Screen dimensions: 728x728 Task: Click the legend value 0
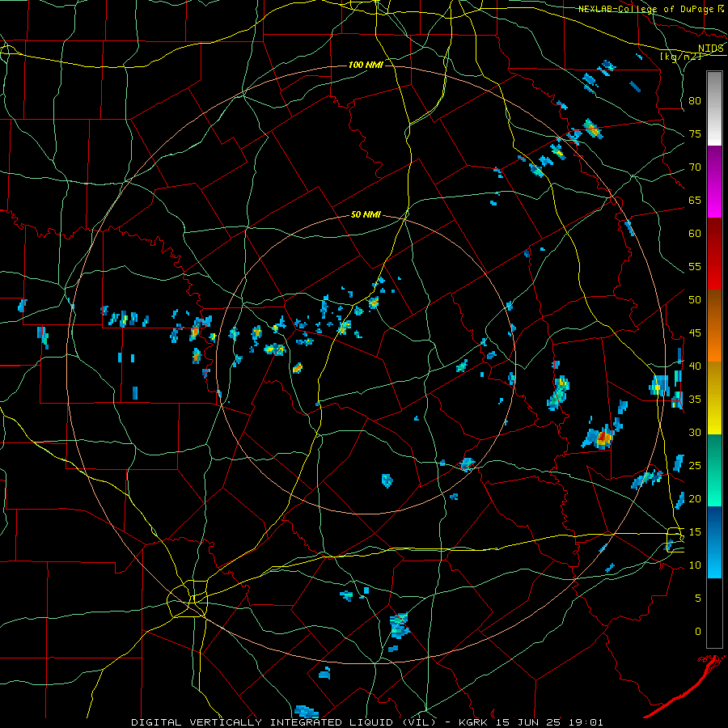pos(698,632)
